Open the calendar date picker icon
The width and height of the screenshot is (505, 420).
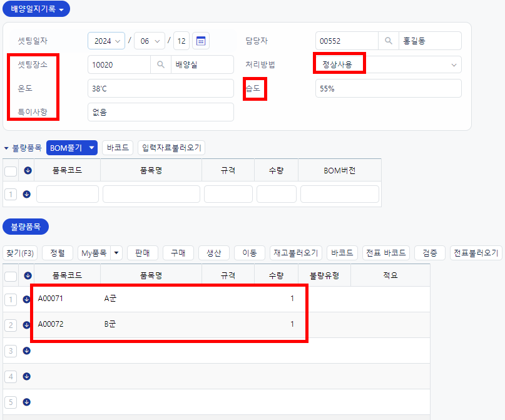click(x=201, y=41)
